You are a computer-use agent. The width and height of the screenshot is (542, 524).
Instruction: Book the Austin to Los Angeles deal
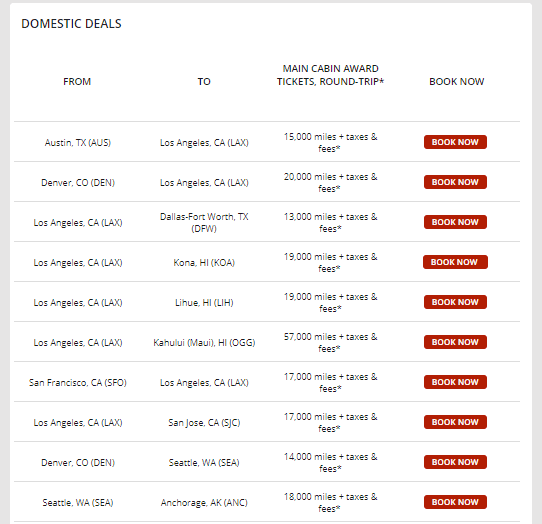point(455,142)
